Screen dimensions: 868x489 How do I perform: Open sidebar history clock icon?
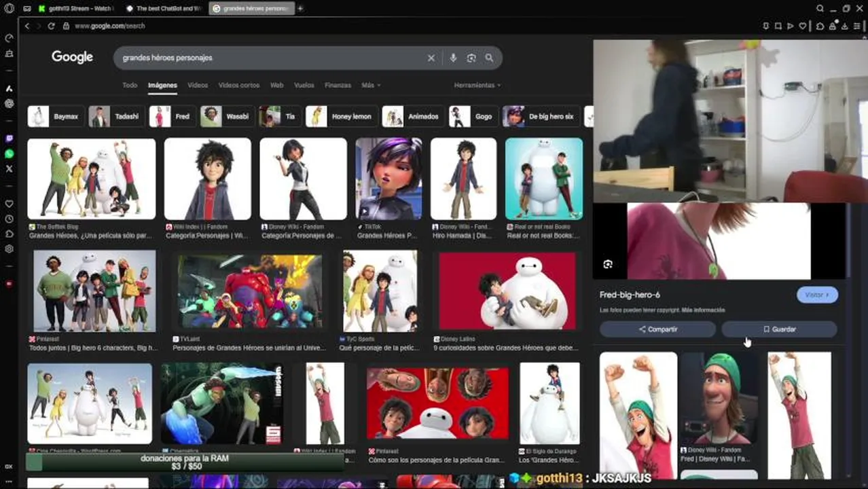pyautogui.click(x=9, y=219)
